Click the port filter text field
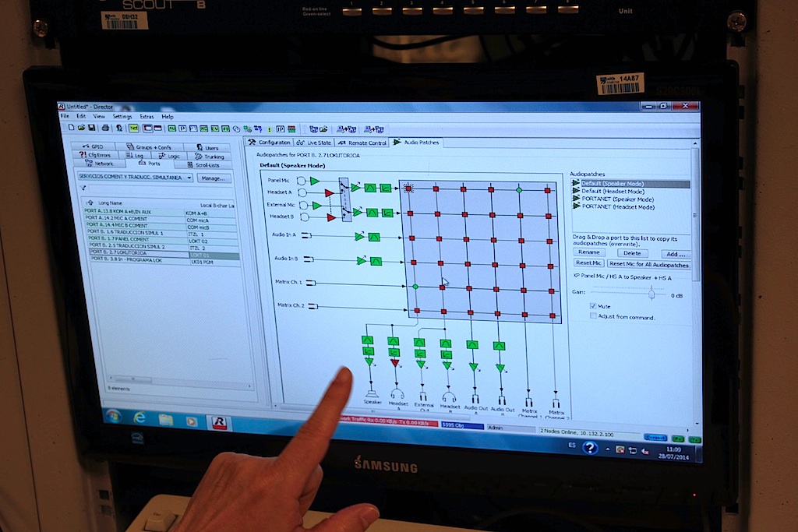Image resolution: width=798 pixels, height=532 pixels. pyautogui.click(x=162, y=189)
